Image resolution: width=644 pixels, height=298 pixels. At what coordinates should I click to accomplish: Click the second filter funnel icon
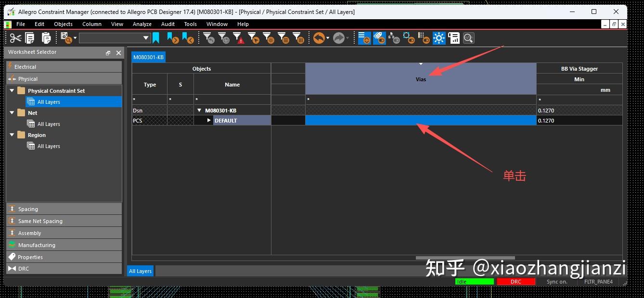(223, 38)
